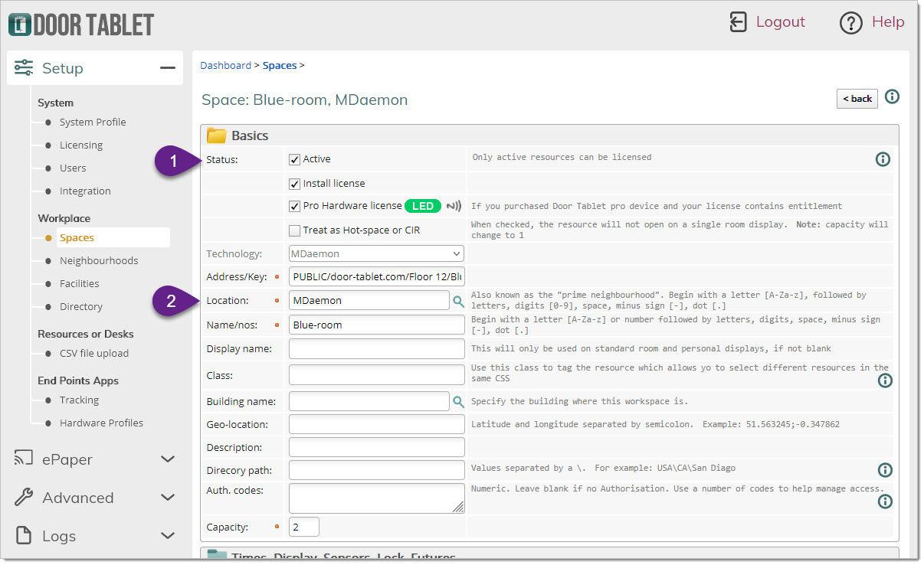This screenshot has height=565, width=924.
Task: Click the Logs document icon
Action: point(24,535)
